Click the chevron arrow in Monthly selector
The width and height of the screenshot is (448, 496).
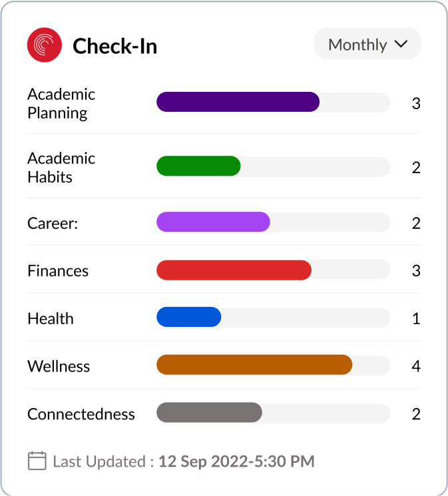point(401,44)
